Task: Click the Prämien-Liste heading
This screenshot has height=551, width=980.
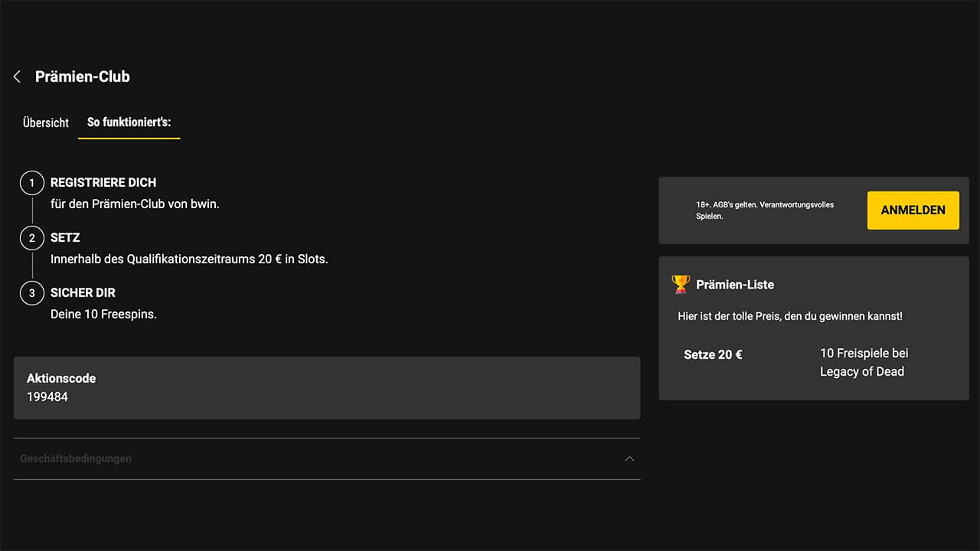Action: point(735,285)
